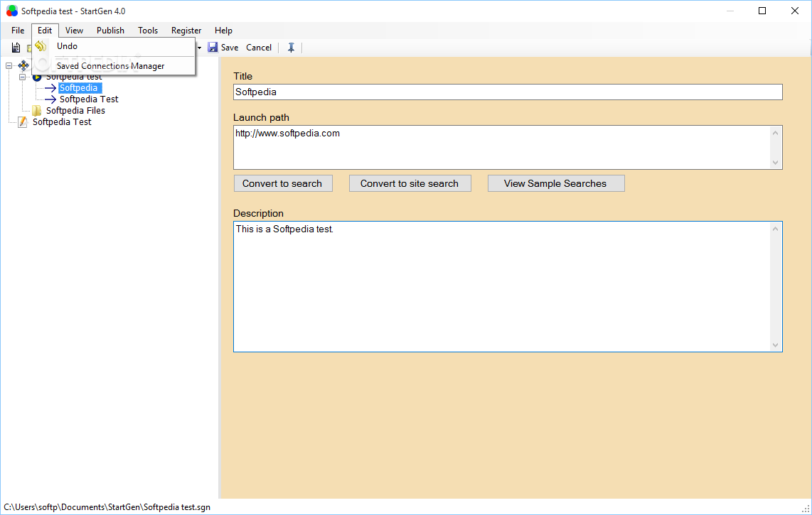Collapse the Softpedia test branch
This screenshot has width=812, height=515.
click(22, 77)
